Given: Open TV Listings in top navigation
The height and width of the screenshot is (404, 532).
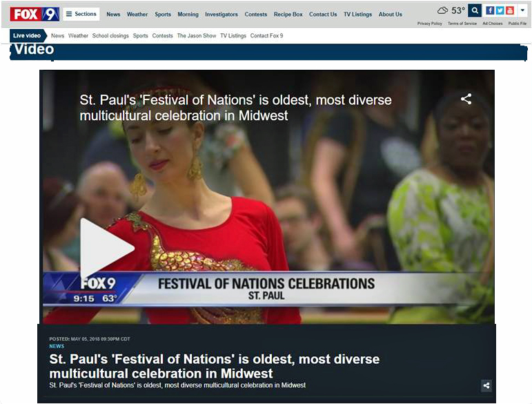Looking at the screenshot, I should tap(357, 15).
